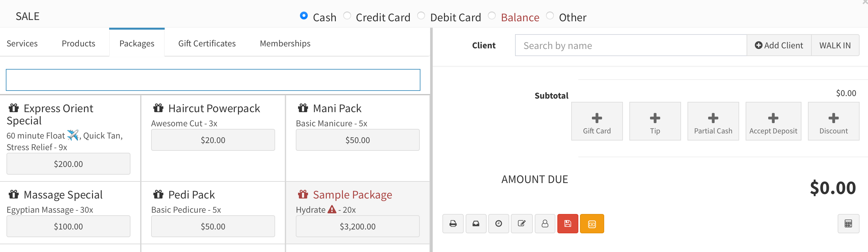The height and width of the screenshot is (252, 868).
Task: Select the Debit Card radio button
Action: click(421, 16)
